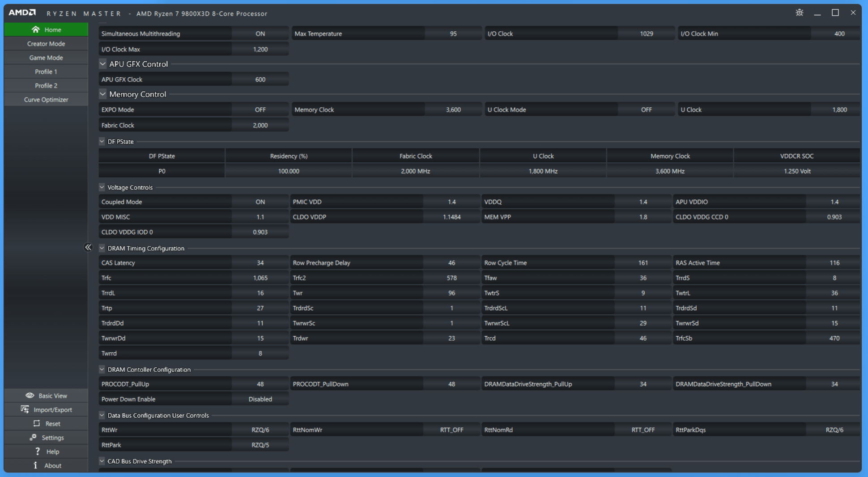Switch to Profile 1
The image size is (868, 477).
tap(46, 72)
